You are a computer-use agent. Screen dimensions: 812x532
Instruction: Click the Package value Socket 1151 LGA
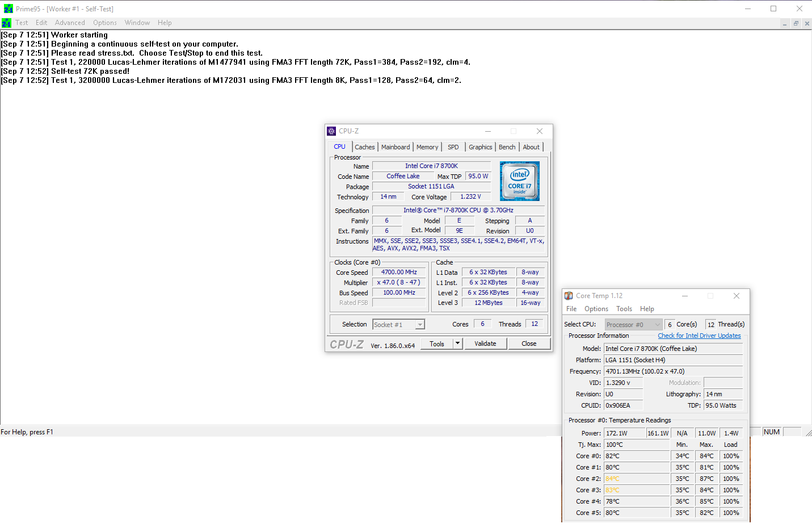(431, 186)
